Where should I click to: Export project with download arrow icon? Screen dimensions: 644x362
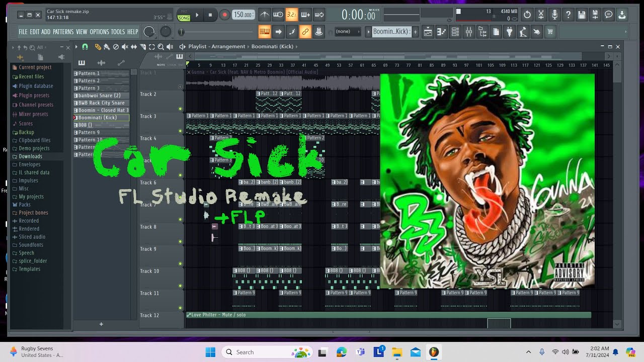coord(622,15)
